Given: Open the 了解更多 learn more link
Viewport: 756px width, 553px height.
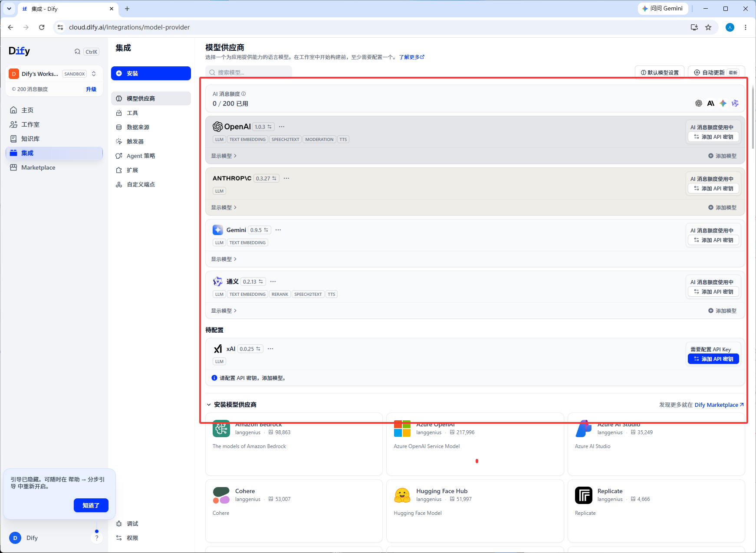Looking at the screenshot, I should pyautogui.click(x=412, y=57).
